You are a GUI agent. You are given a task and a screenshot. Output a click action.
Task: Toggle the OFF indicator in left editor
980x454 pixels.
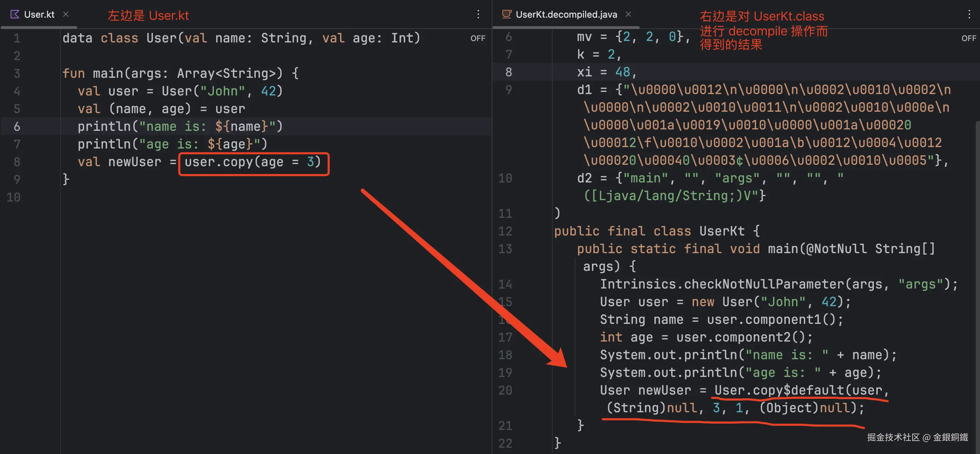(478, 39)
